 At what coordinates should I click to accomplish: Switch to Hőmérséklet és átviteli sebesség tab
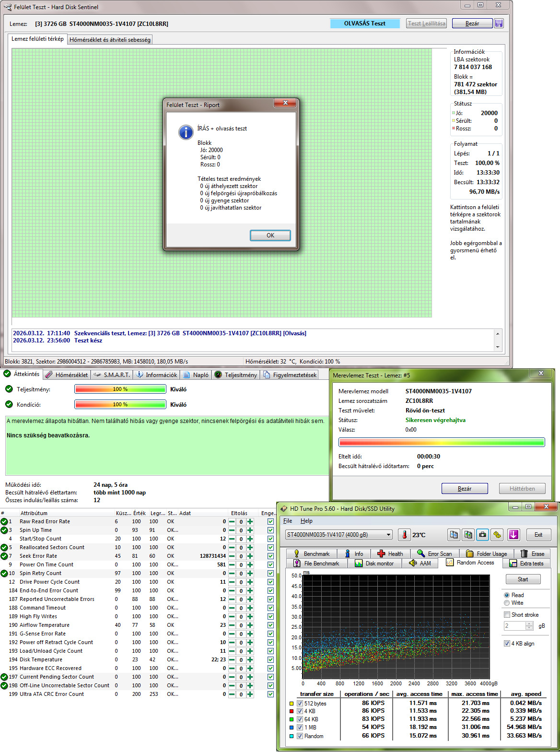(110, 40)
